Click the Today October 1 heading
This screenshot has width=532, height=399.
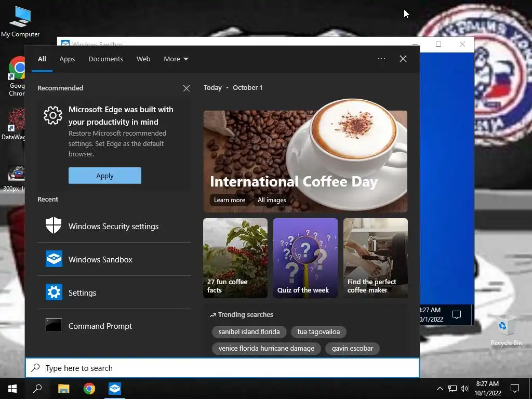(233, 87)
